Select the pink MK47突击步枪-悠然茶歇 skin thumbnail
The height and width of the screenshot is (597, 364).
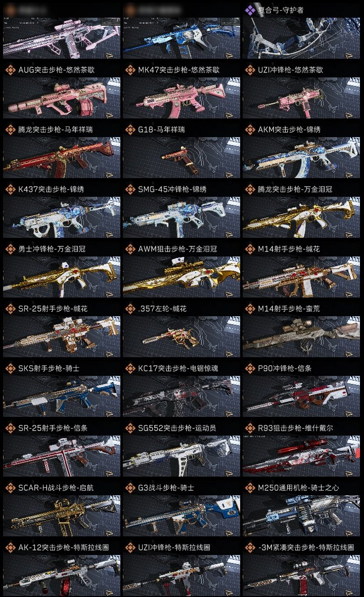181,98
